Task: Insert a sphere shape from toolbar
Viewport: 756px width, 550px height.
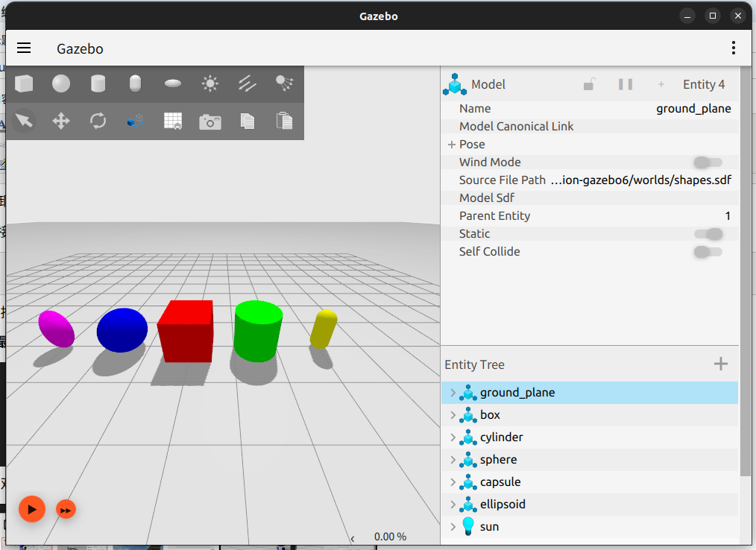Action: click(61, 83)
